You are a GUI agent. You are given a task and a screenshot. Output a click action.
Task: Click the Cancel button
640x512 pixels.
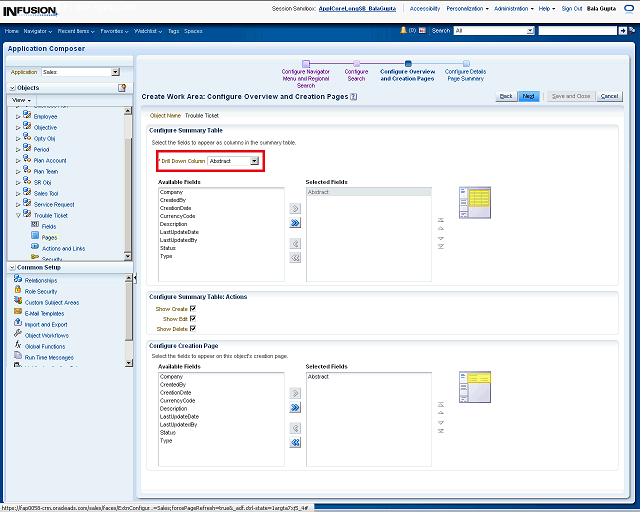[x=608, y=96]
